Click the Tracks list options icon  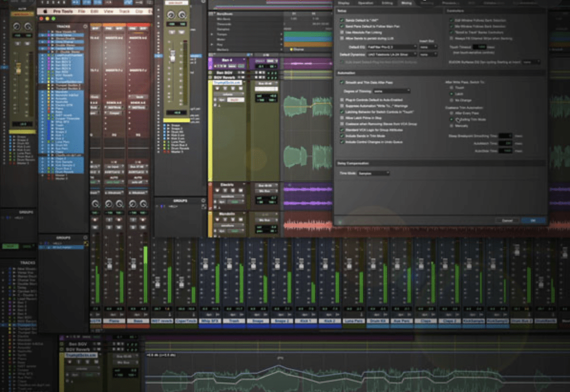85,26
